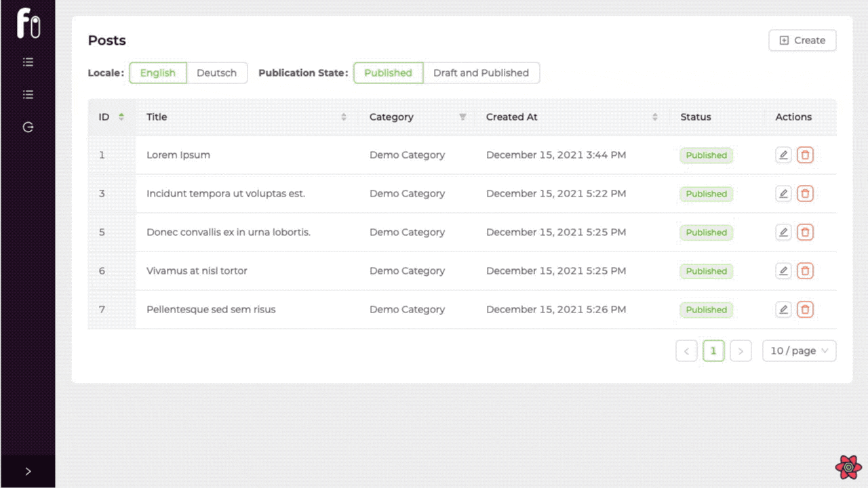
Task: Click the next page arrow
Action: tap(741, 351)
